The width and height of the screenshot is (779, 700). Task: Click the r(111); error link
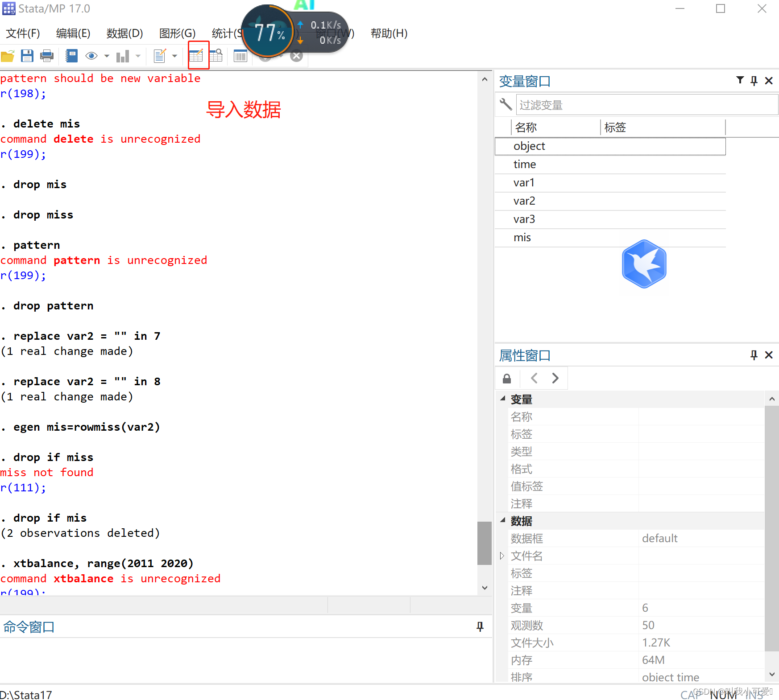(x=23, y=488)
